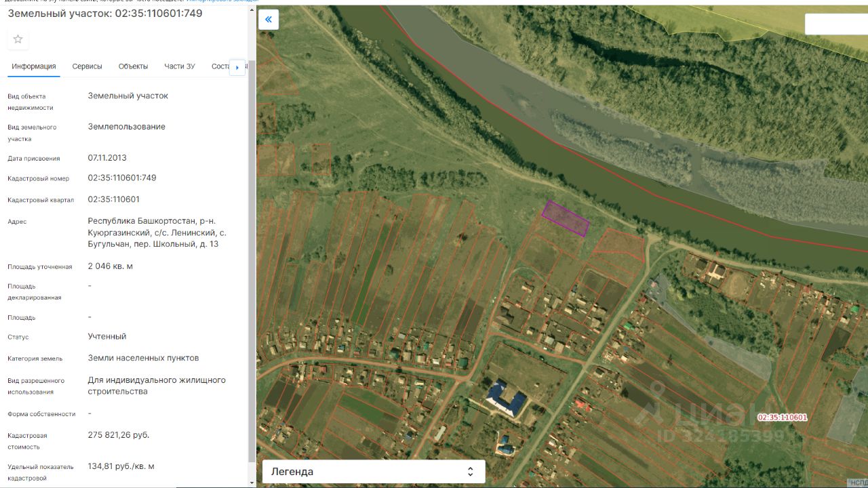Select the status value Учтенный

107,336
